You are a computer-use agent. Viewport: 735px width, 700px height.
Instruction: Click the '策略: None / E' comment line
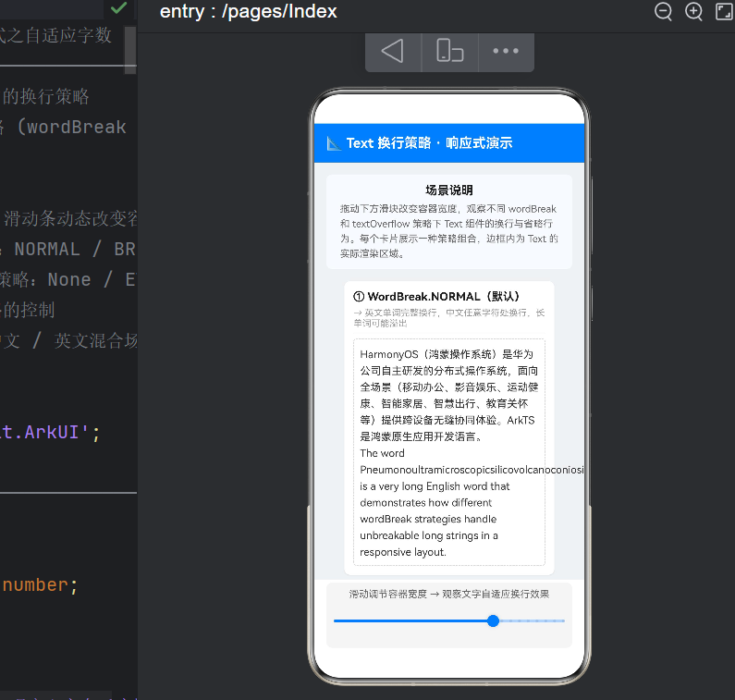coord(68,280)
